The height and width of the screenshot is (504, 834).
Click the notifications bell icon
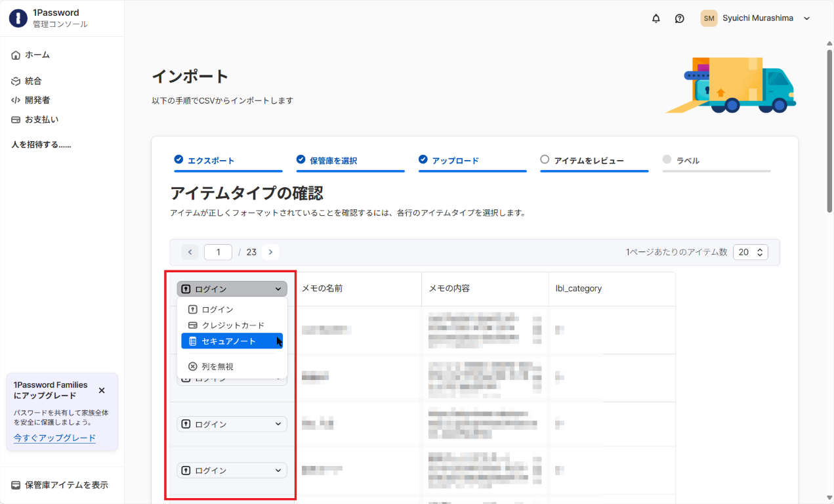(656, 18)
